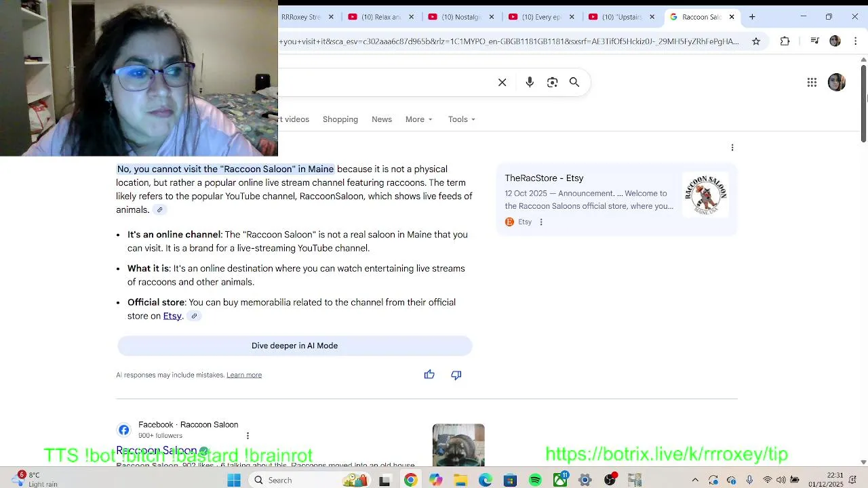Open the Xbox app from the taskbar
The height and width of the screenshot is (488, 868).
click(x=560, y=481)
